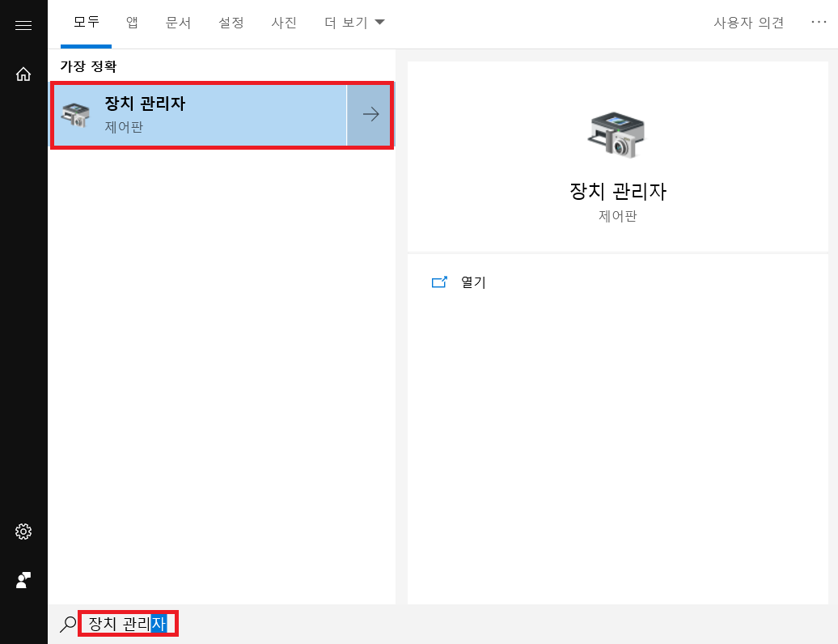Image resolution: width=838 pixels, height=644 pixels.
Task: Open the feedback person icon in sidebar
Action: [23, 580]
